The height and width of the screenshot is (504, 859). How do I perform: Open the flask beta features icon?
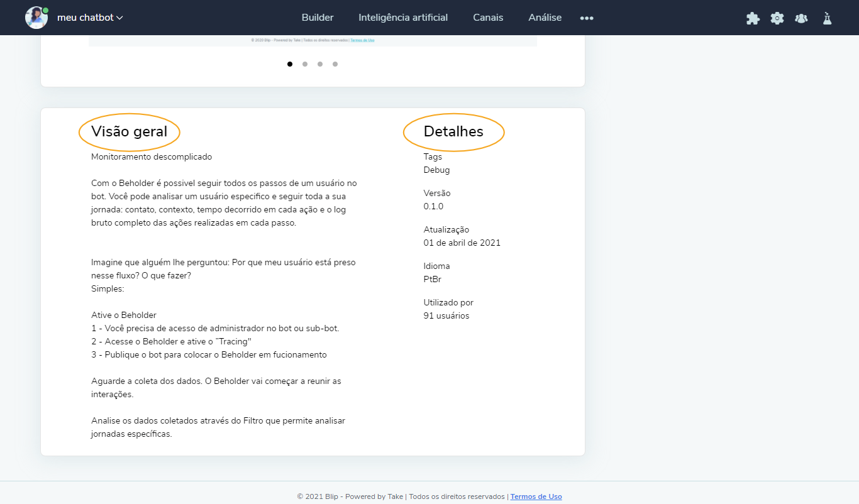[827, 18]
